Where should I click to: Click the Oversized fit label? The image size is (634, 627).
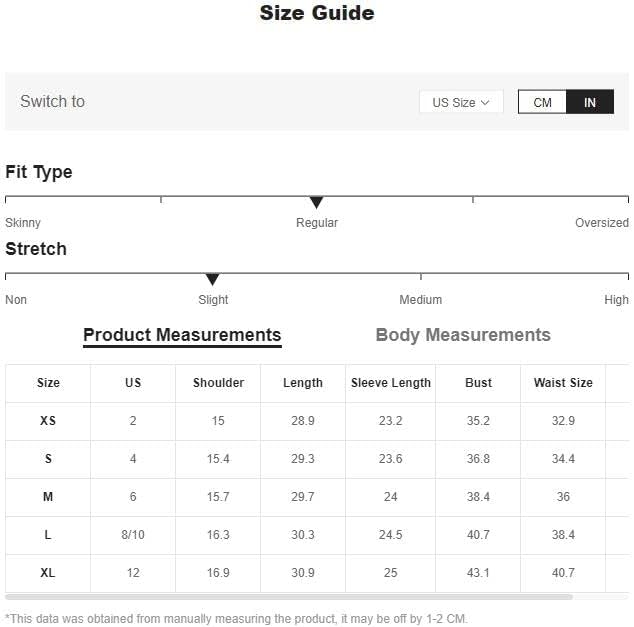(602, 223)
